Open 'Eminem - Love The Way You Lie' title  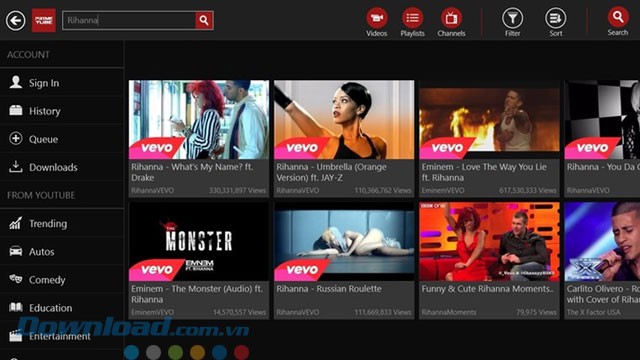click(484, 172)
